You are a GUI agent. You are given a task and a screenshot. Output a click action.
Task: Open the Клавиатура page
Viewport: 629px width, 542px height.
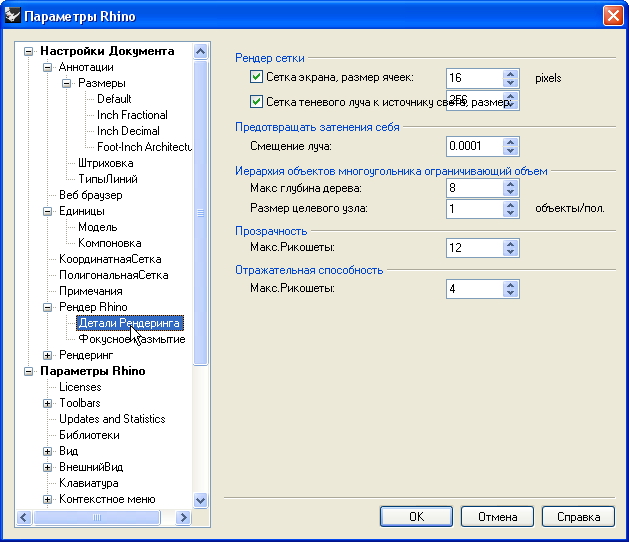89,483
